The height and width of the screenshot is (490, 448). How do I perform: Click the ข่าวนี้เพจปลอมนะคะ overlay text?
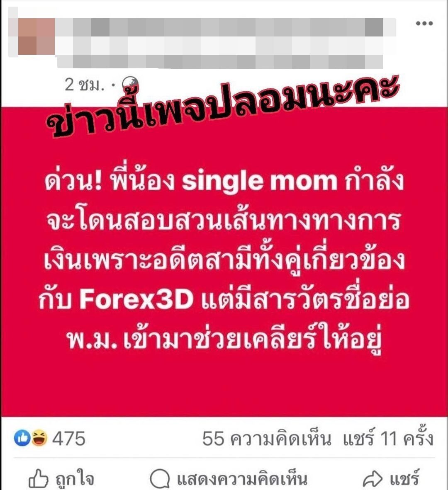tap(223, 106)
